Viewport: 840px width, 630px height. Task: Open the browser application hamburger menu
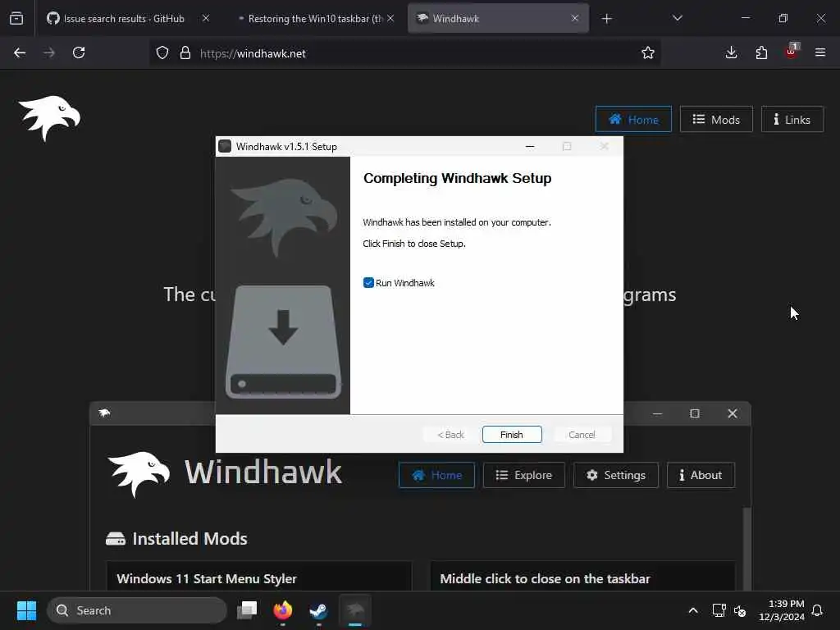[x=820, y=52]
